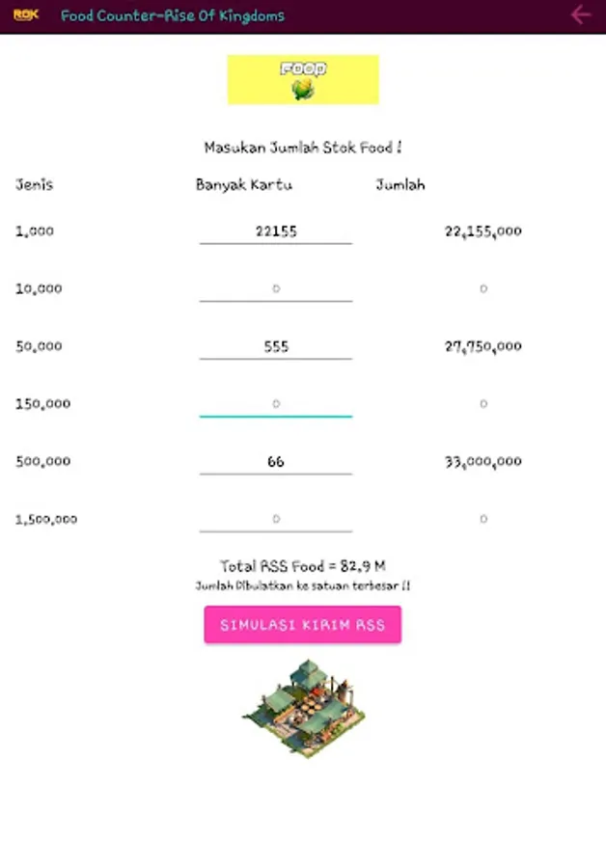606x868 pixels.
Task: Focus the 1,000 card count field
Action: pos(276,231)
